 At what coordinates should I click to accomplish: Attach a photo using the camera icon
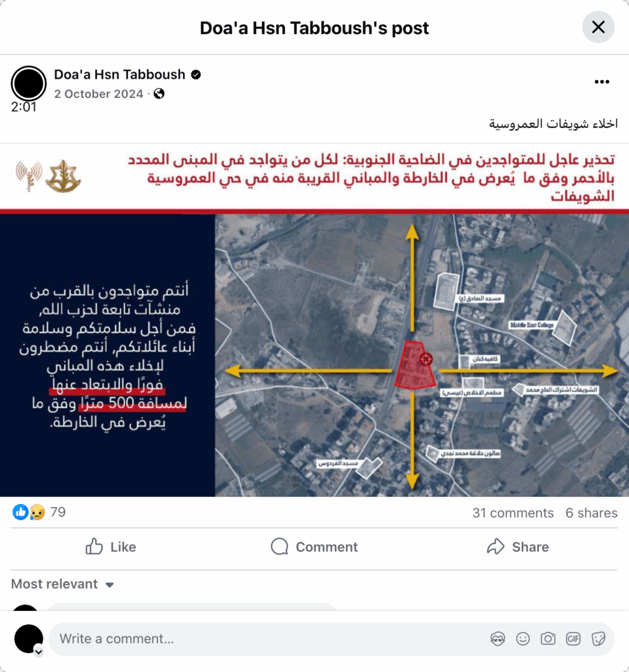(548, 639)
